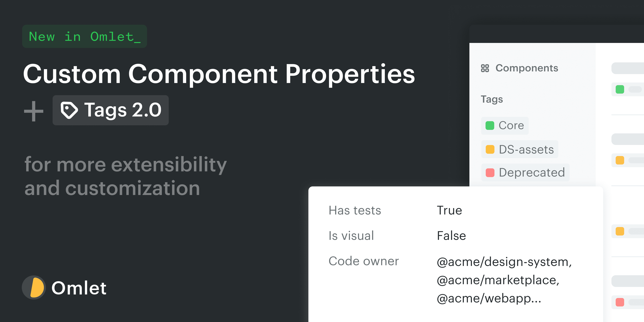Click the yellow square beside DS-assets
The width and height of the screenshot is (644, 322).
point(490,149)
